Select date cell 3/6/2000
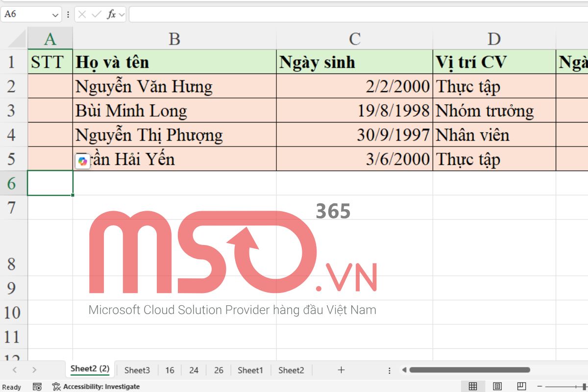 click(355, 159)
